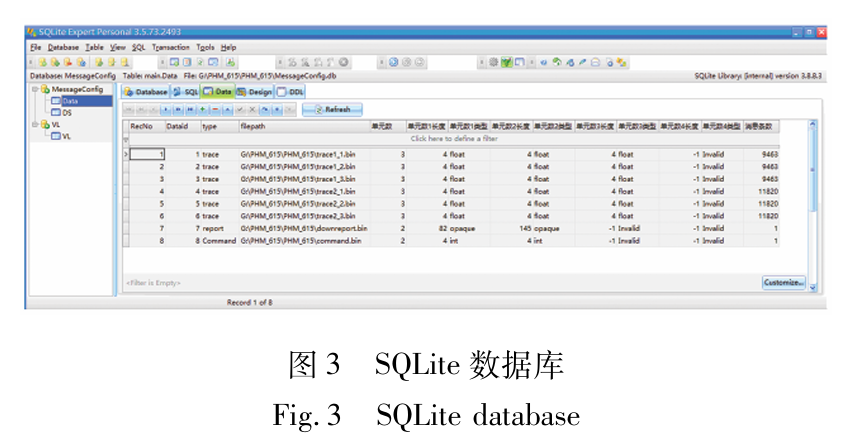Viewport: 848px width, 442px height.
Task: Click the RecNo 1 cell in the first row
Action: (x=147, y=154)
